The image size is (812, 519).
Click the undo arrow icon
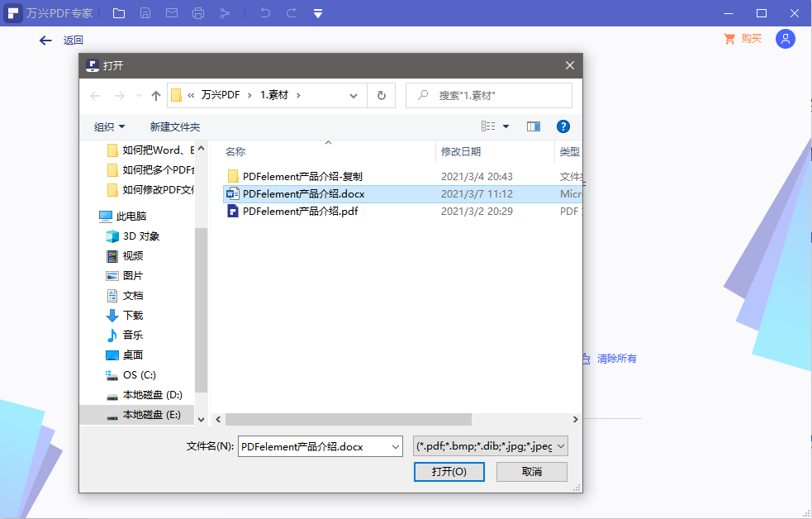tap(265, 13)
